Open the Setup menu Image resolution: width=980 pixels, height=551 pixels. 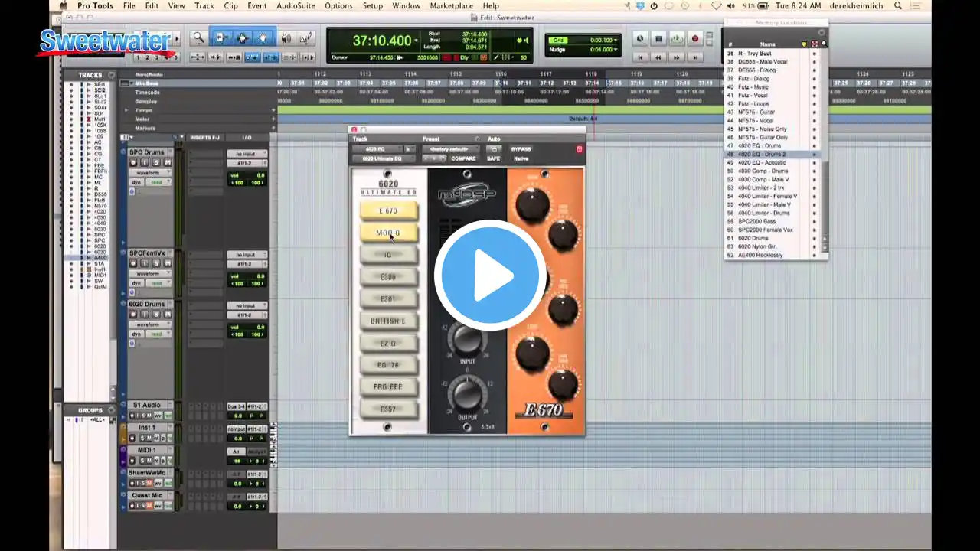(373, 5)
